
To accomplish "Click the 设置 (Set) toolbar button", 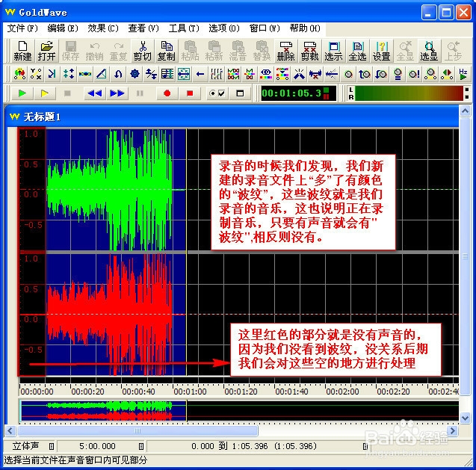I will (381, 51).
